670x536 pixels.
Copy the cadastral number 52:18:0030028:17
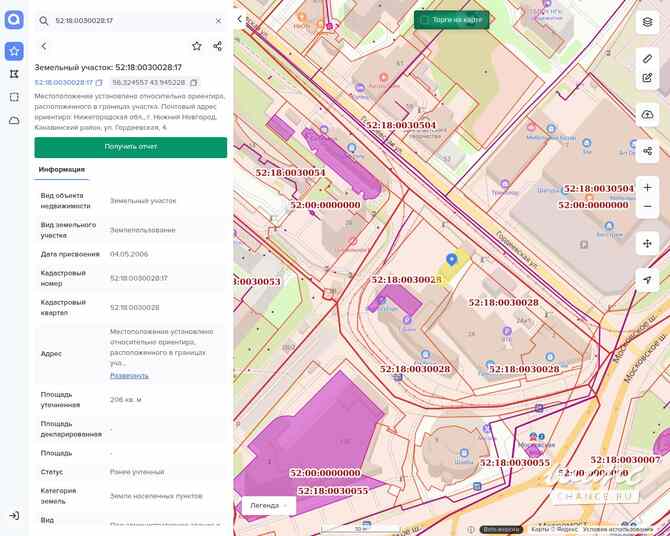[99, 82]
